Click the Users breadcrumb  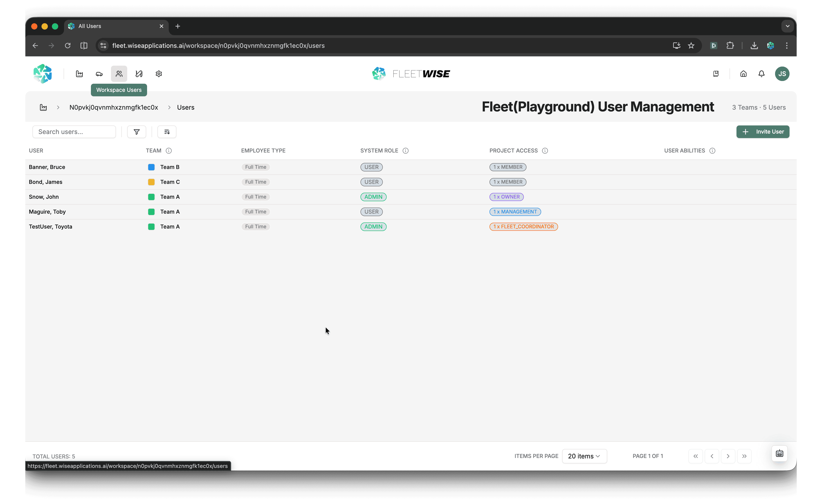point(186,107)
